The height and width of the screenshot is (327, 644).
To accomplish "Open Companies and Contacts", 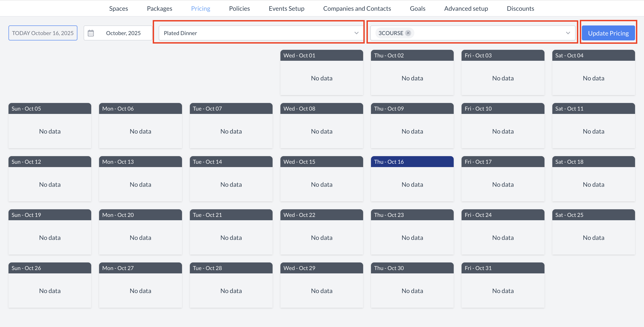I will (357, 8).
